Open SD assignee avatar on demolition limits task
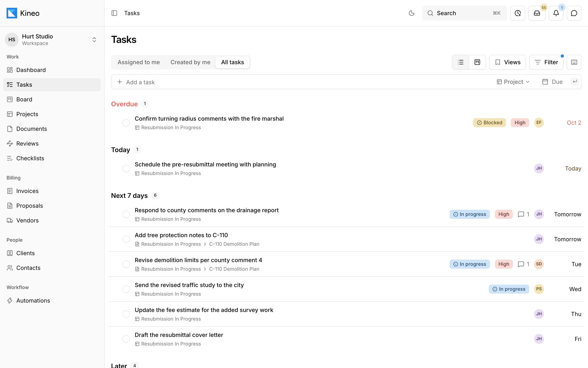 pos(539,264)
